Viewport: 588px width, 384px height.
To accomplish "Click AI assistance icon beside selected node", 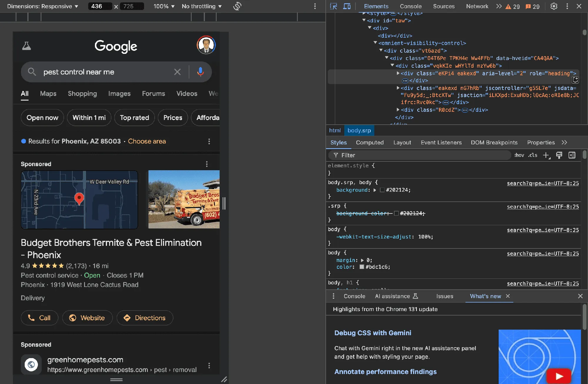I will click(575, 80).
